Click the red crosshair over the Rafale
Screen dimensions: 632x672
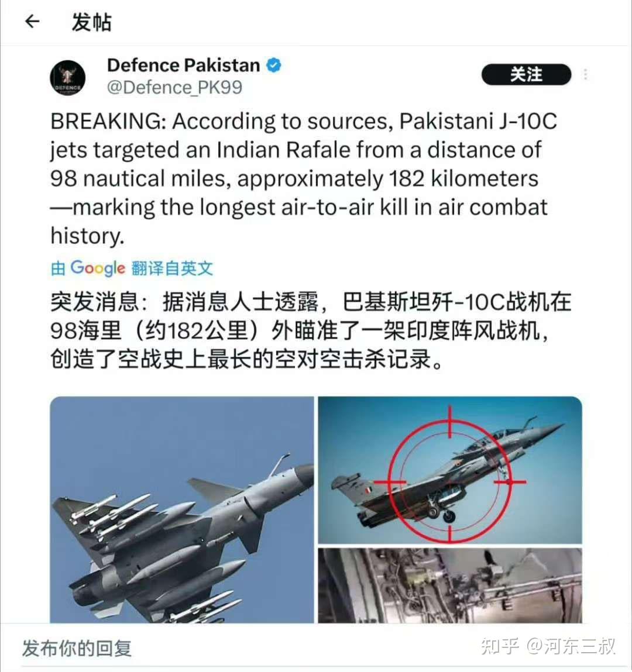450,474
